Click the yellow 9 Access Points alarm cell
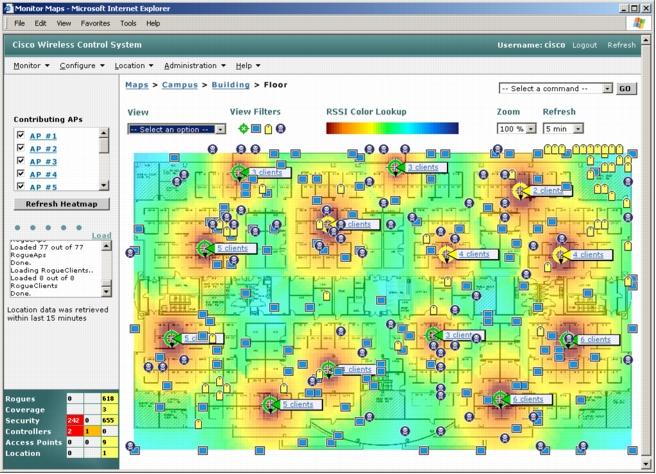 [x=109, y=442]
